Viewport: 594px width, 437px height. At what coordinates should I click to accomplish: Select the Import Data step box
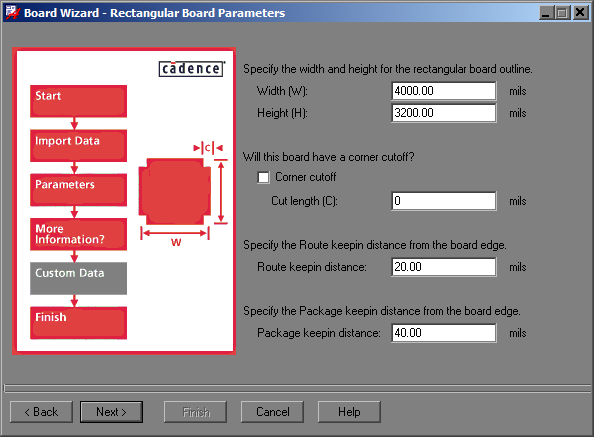78,146
